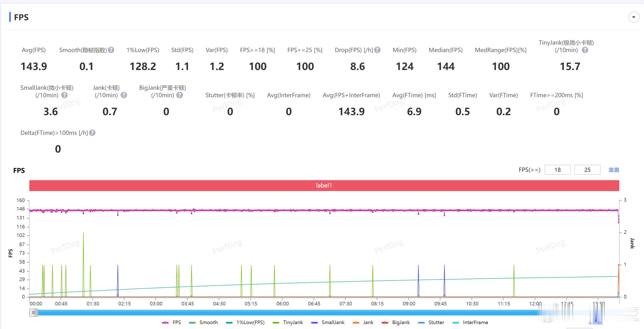Click help icon for BigJank(严重卡顿)
This screenshot has height=329, width=644.
(180, 95)
